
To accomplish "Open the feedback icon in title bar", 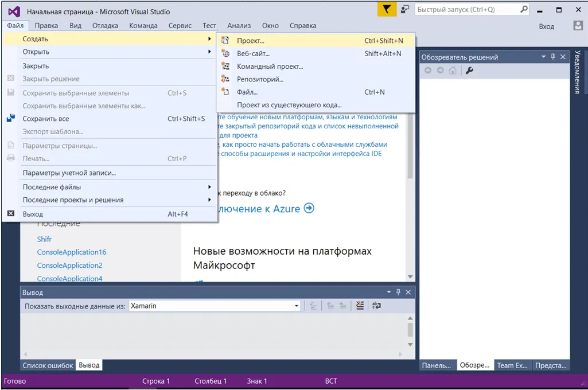I will (x=405, y=10).
